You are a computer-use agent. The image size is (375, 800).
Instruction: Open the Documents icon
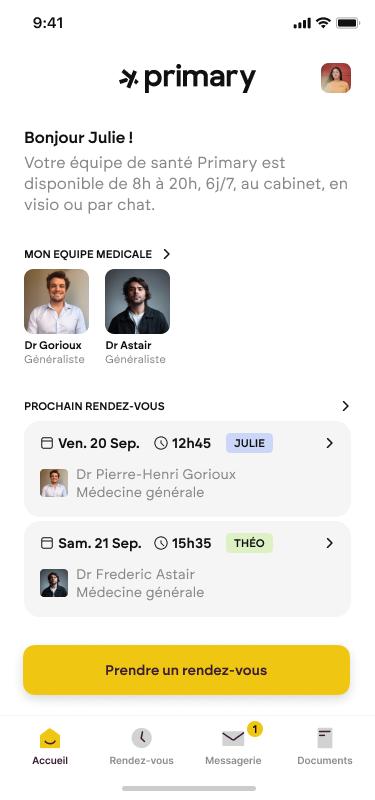(324, 738)
